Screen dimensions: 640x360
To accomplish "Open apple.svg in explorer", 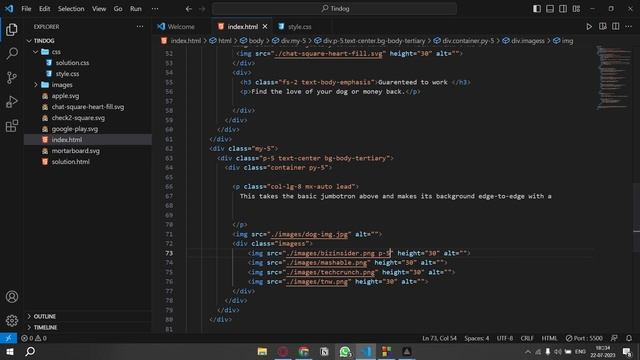I will 65,96.
